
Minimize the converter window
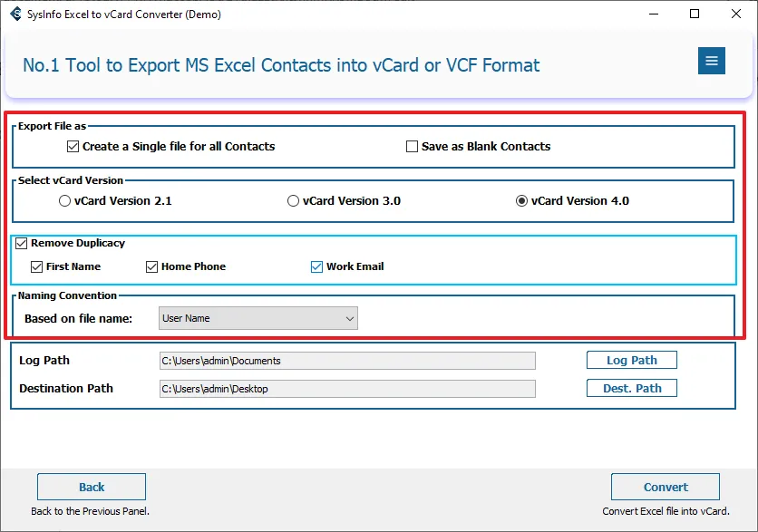pyautogui.click(x=653, y=14)
